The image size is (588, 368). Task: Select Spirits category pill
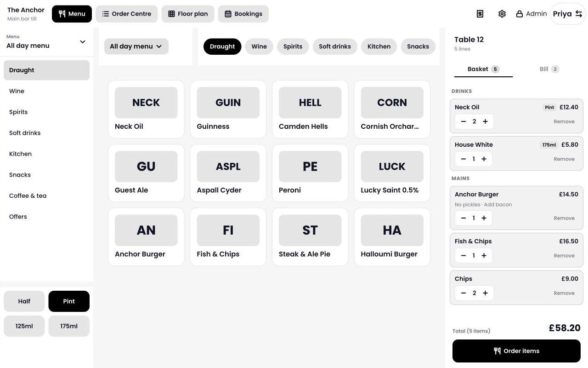point(293,46)
